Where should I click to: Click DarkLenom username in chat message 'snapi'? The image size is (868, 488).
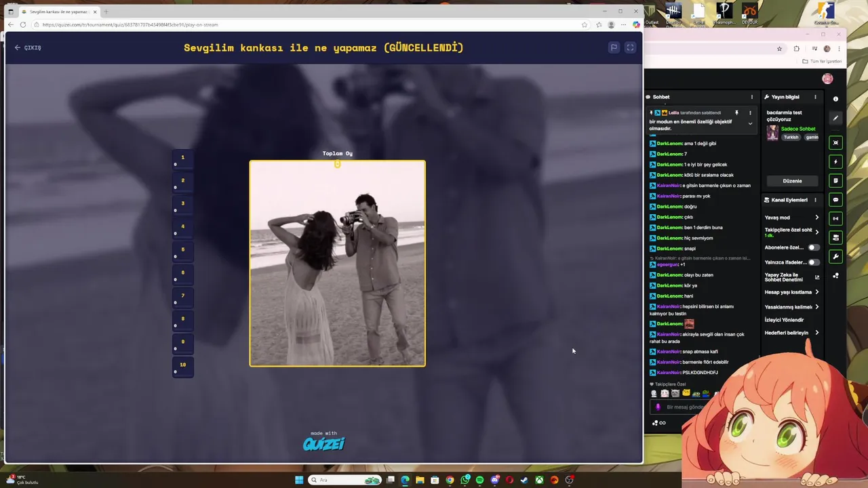pyautogui.click(x=669, y=249)
